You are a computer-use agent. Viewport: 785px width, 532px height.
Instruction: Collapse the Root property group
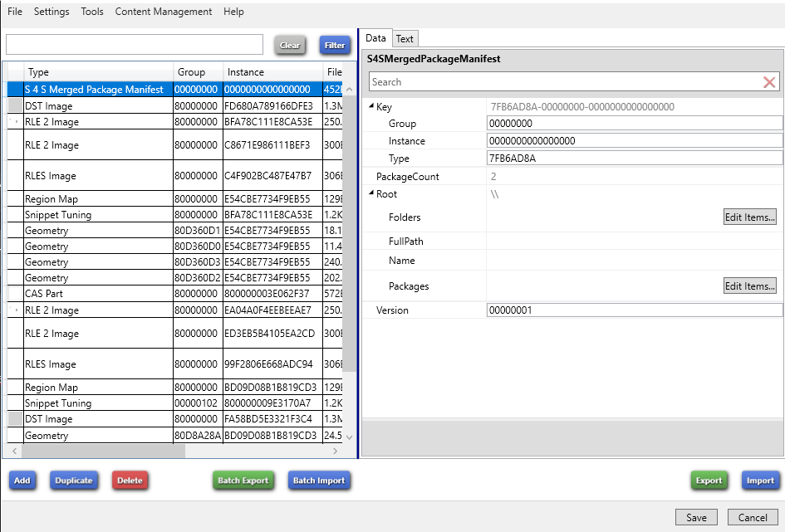click(371, 193)
